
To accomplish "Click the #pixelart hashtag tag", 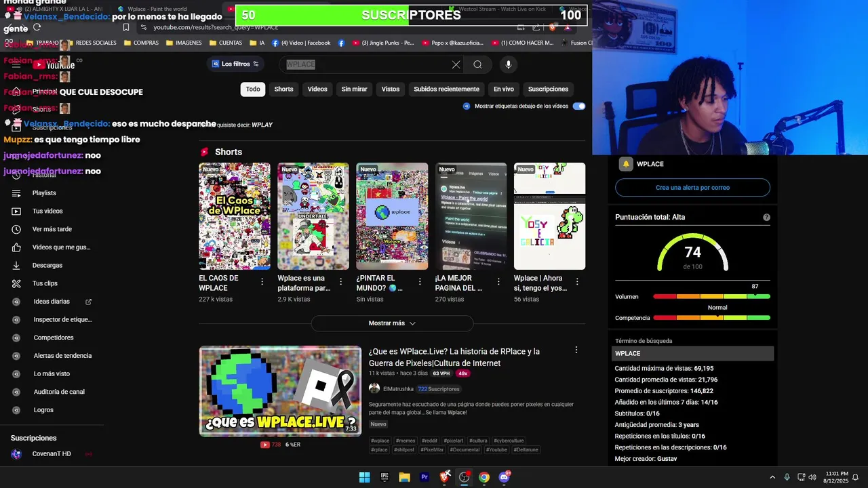I will click(454, 441).
